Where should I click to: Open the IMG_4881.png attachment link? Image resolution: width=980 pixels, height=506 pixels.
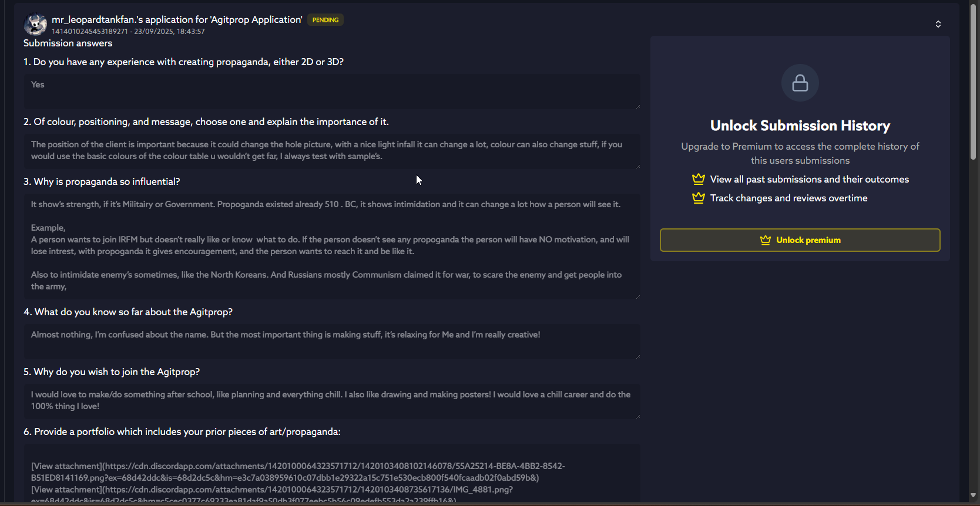66,490
